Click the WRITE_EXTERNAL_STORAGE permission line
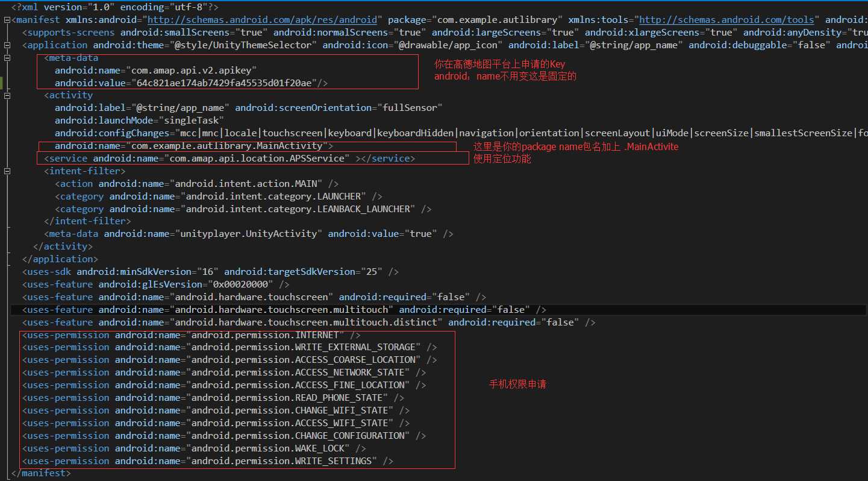Screen dimensions: 868x481 (229, 348)
